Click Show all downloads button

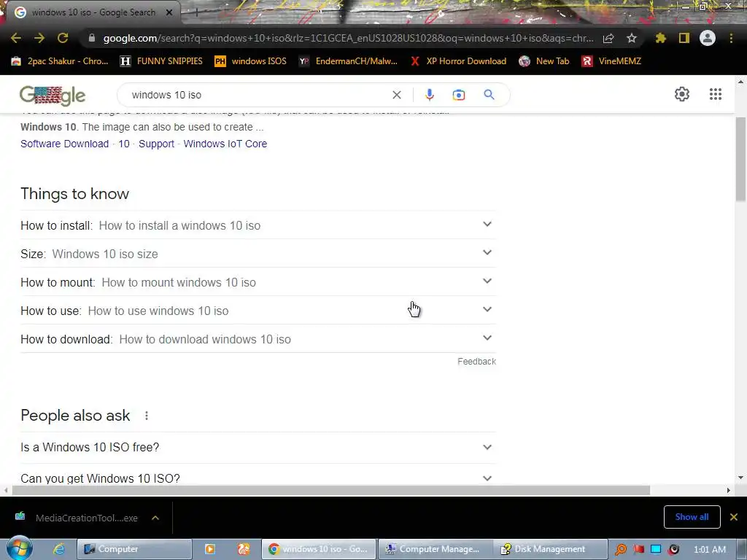pos(692,517)
